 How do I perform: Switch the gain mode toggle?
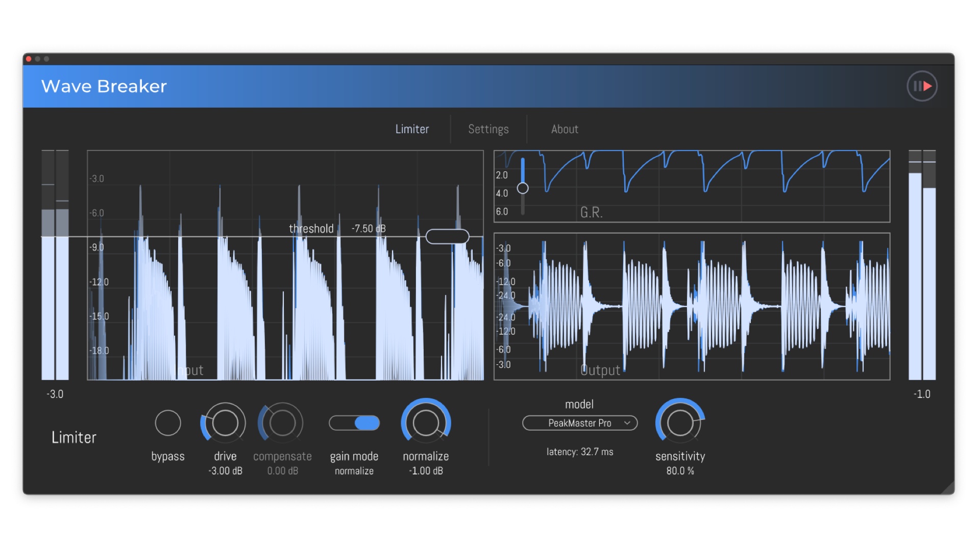tap(354, 423)
